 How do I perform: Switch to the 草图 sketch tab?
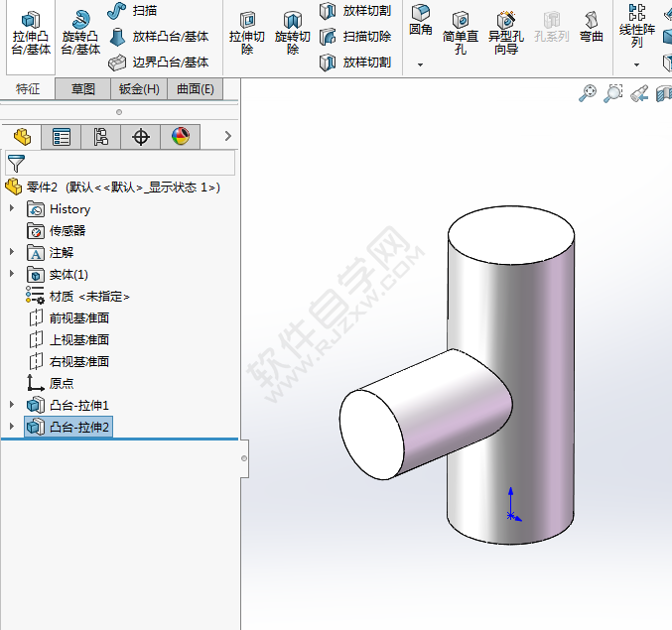83,89
